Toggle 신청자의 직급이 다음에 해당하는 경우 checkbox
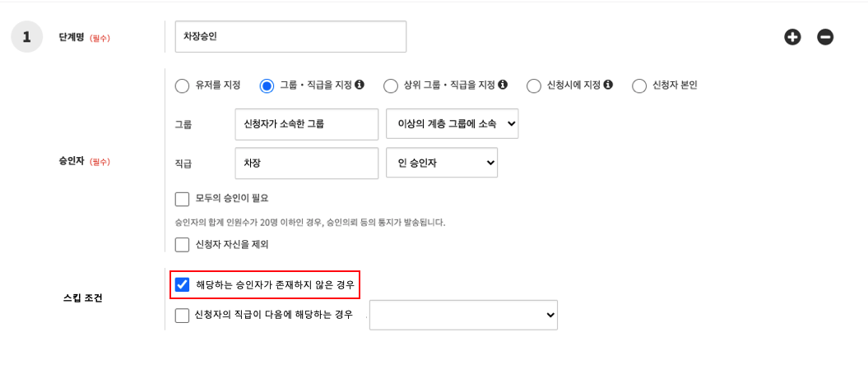868x369 pixels. pyautogui.click(x=183, y=315)
